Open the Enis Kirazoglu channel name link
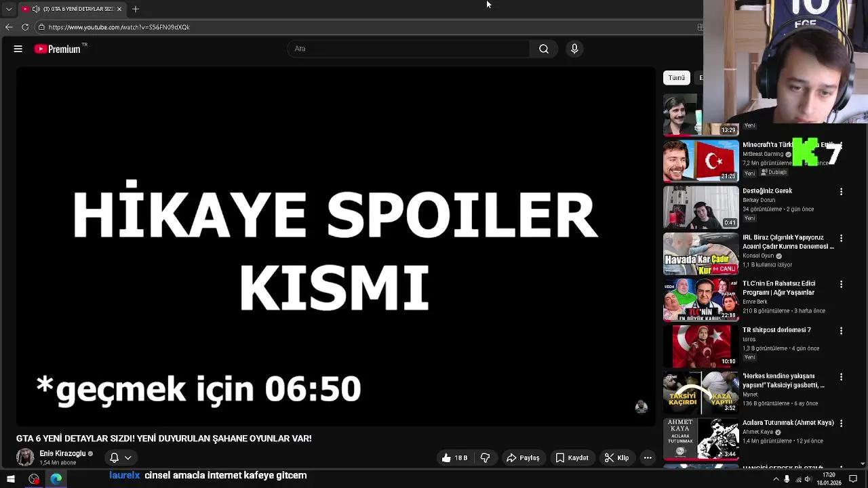The width and height of the screenshot is (868, 488). click(62, 453)
